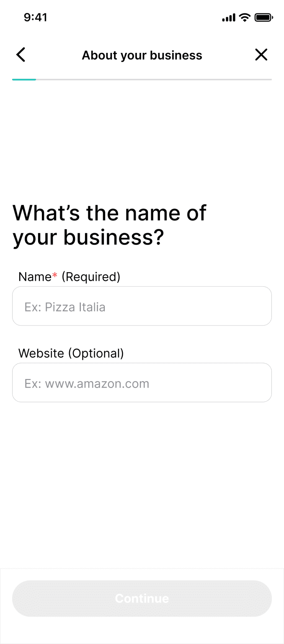The height and width of the screenshot is (644, 284).
Task: Click the battery indicator icon
Action: 264,18
